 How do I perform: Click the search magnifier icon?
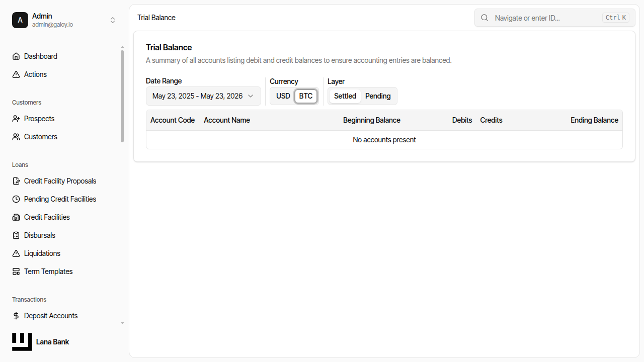coord(485,18)
